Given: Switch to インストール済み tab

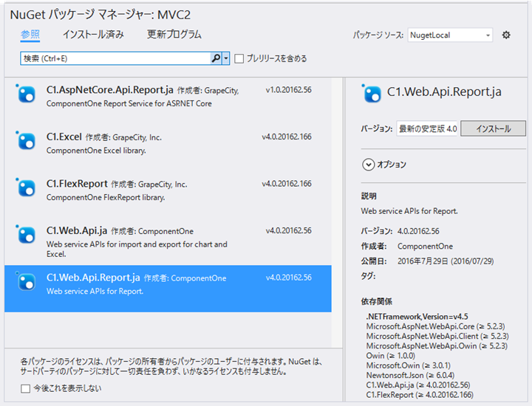Looking at the screenshot, I should (x=93, y=35).
